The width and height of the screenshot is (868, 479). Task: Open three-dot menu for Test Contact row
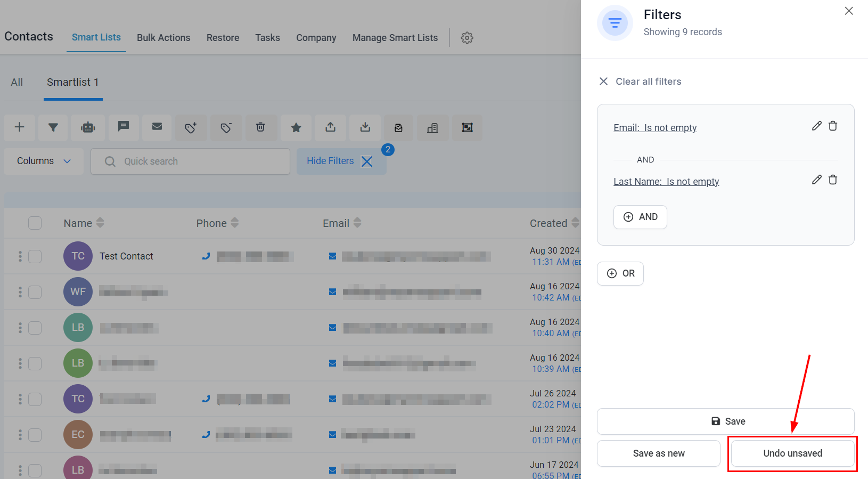click(20, 256)
